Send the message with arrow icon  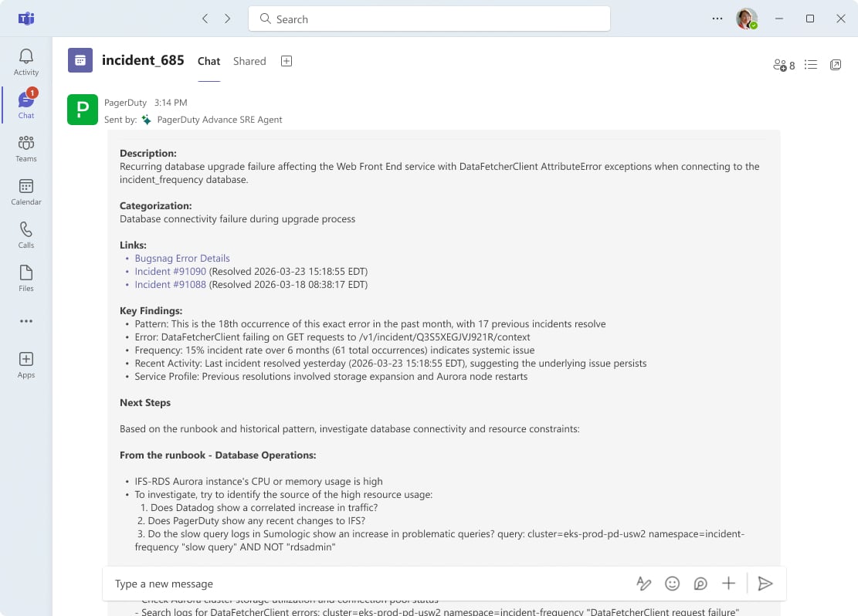click(765, 584)
